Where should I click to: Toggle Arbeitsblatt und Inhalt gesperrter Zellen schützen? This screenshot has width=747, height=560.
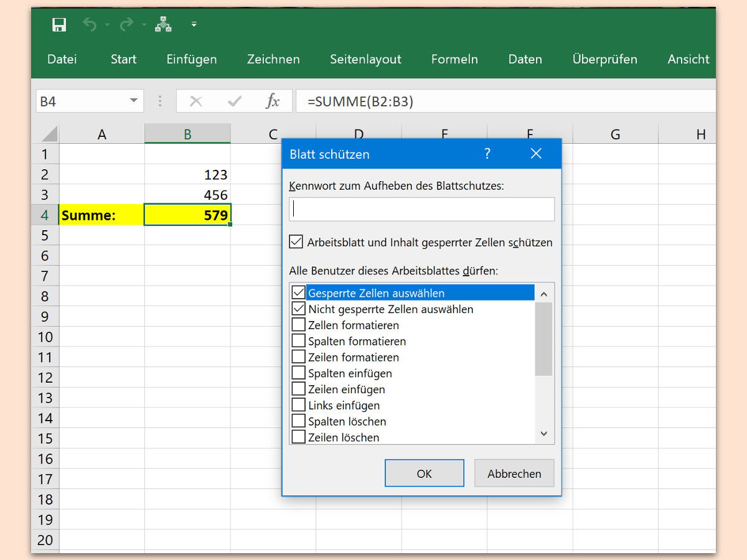pyautogui.click(x=296, y=242)
